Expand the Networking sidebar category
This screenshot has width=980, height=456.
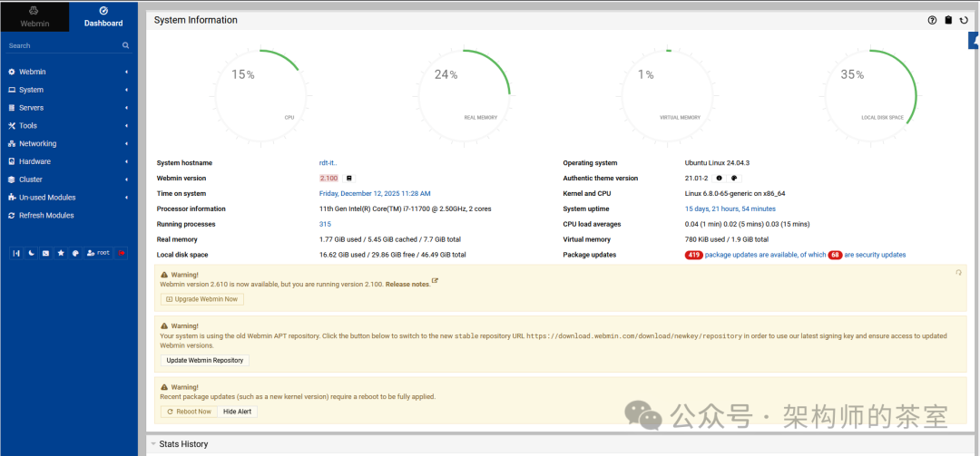[x=69, y=143]
